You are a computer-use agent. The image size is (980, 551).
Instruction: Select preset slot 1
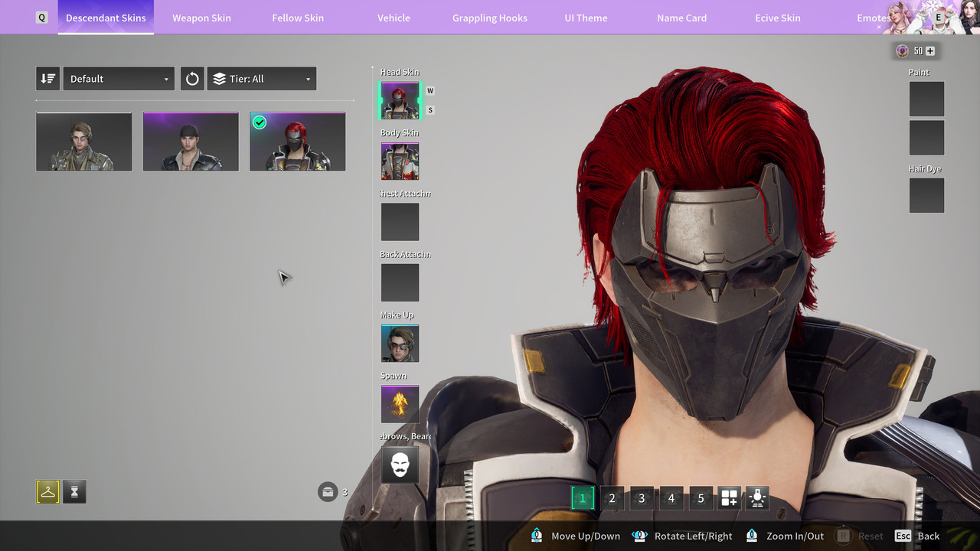pyautogui.click(x=582, y=498)
